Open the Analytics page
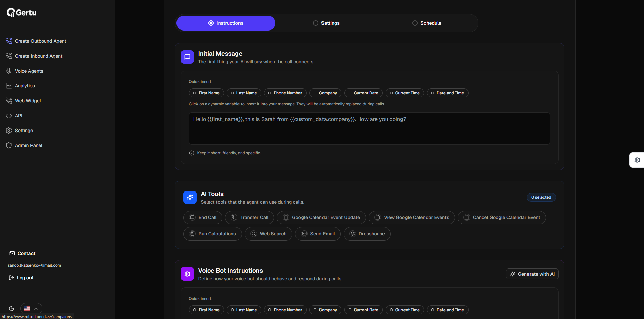The width and height of the screenshot is (644, 319). point(25,86)
